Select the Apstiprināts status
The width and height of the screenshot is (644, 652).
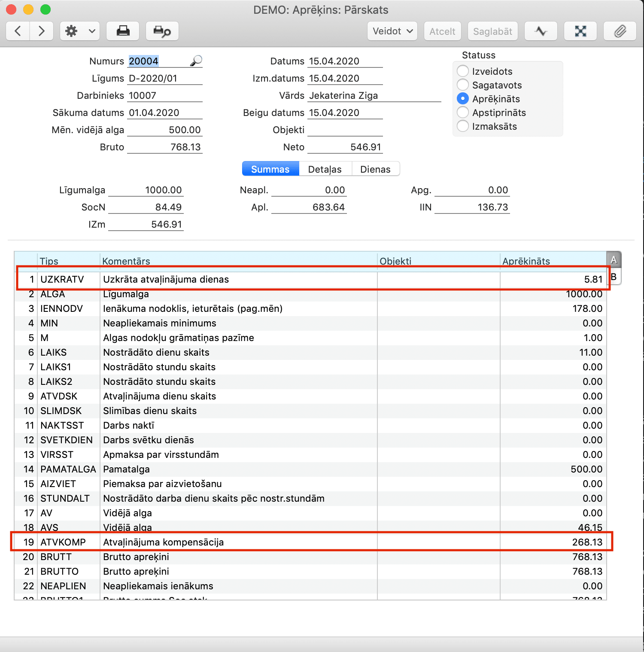463,113
